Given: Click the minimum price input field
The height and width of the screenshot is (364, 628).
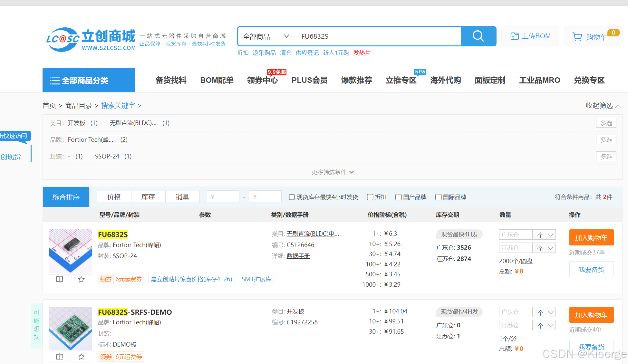Looking at the screenshot, I should [x=223, y=196].
